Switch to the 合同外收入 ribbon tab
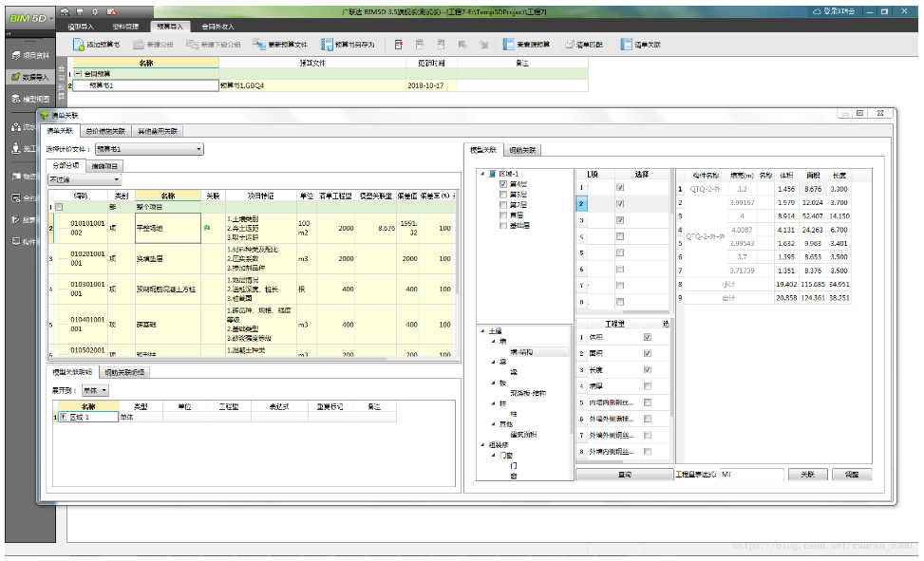Image resolution: width=924 pixels, height=561 pixels. (x=217, y=27)
